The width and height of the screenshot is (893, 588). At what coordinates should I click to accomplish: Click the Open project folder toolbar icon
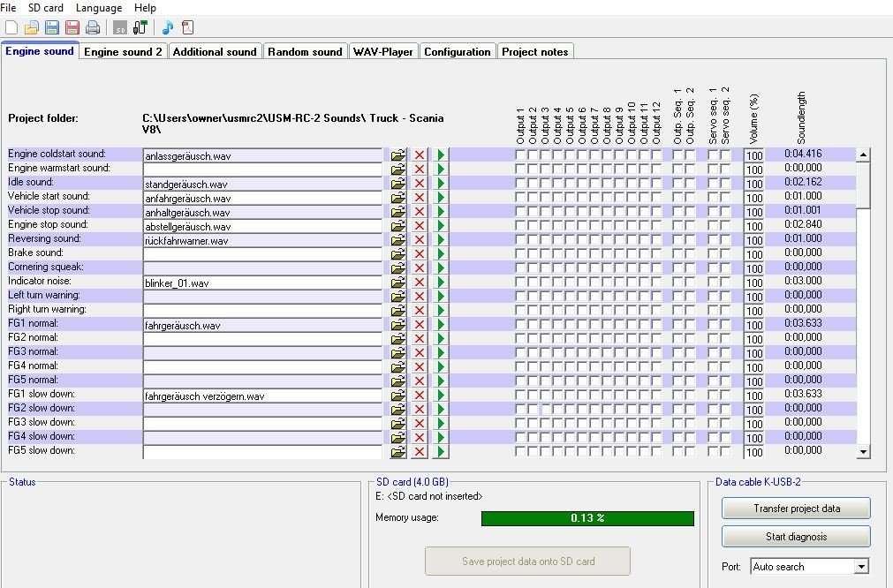(32, 27)
